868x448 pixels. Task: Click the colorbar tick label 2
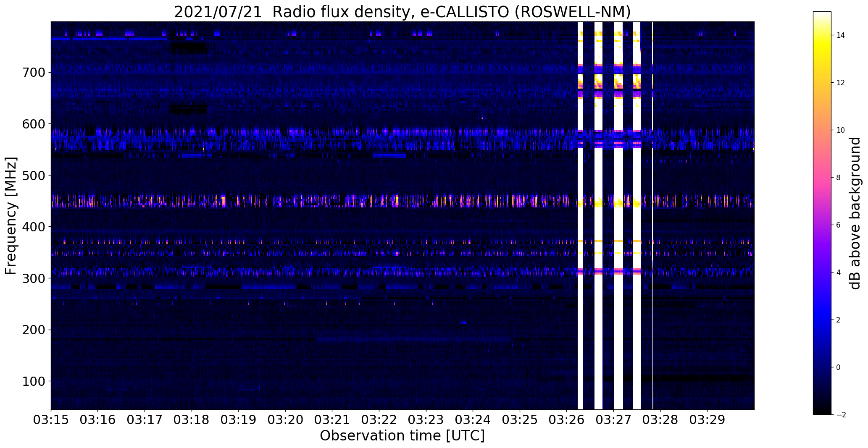838,320
